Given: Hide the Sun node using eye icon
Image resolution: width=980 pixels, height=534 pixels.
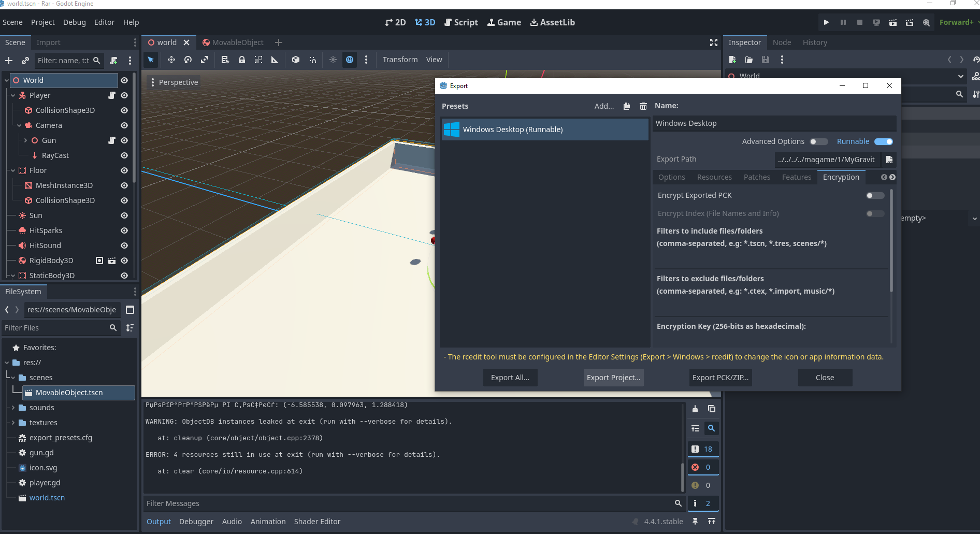Looking at the screenshot, I should (x=124, y=215).
